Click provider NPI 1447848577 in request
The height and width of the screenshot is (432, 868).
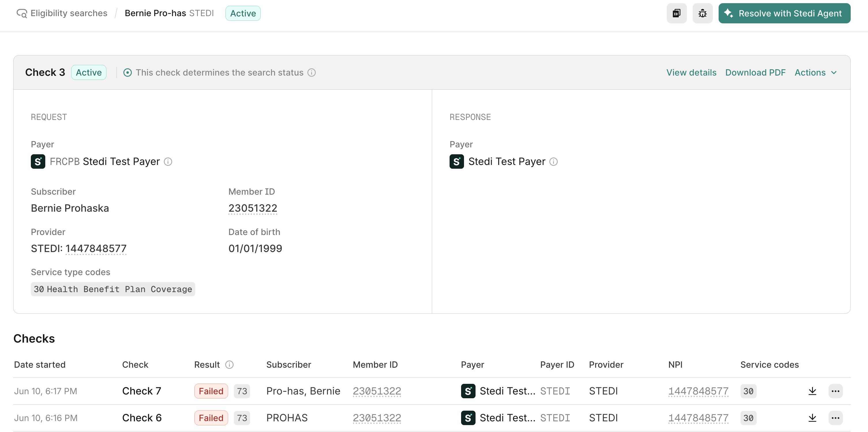pos(96,248)
